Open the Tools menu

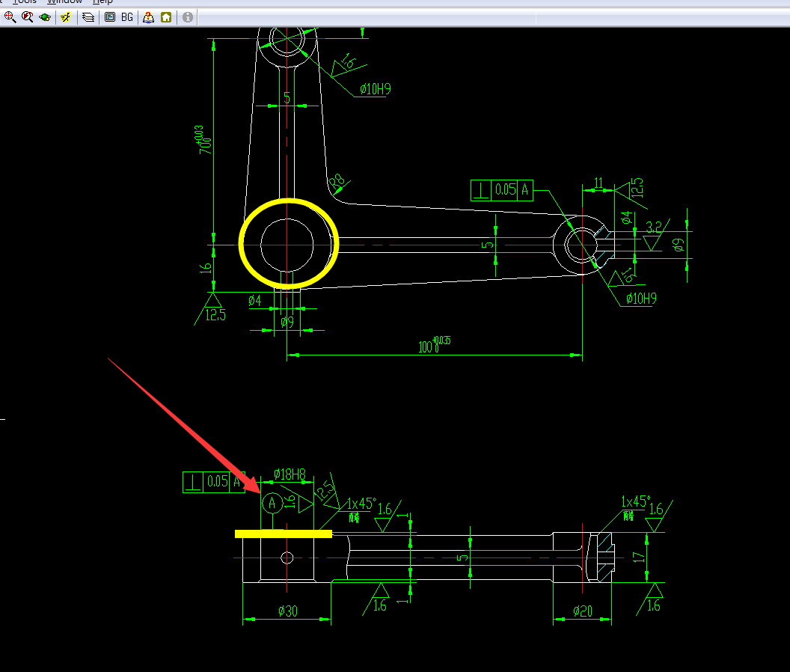(25, 1)
